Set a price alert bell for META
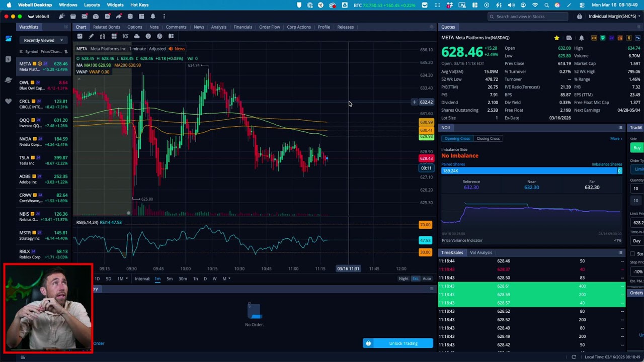Screen dimensions: 644x362 tap(582, 38)
